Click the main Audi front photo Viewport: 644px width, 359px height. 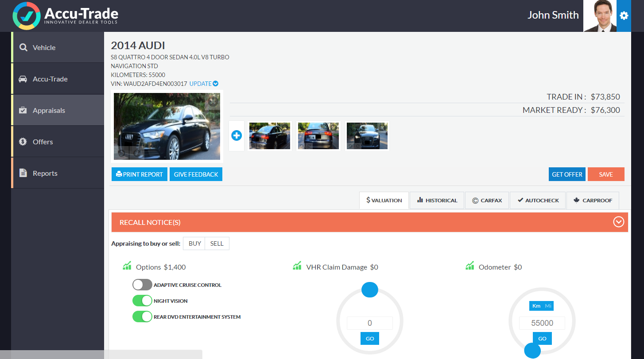(x=167, y=126)
